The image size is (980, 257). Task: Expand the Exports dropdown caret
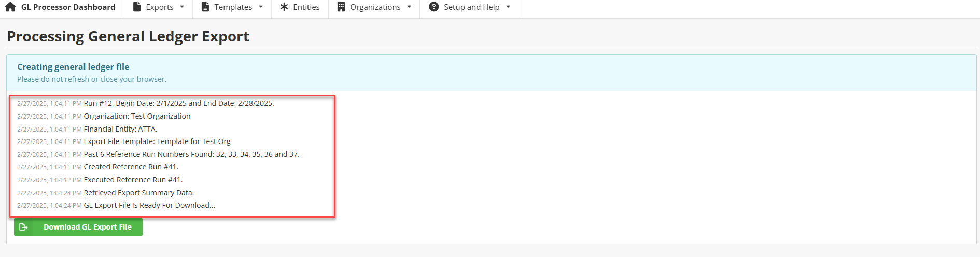click(182, 7)
